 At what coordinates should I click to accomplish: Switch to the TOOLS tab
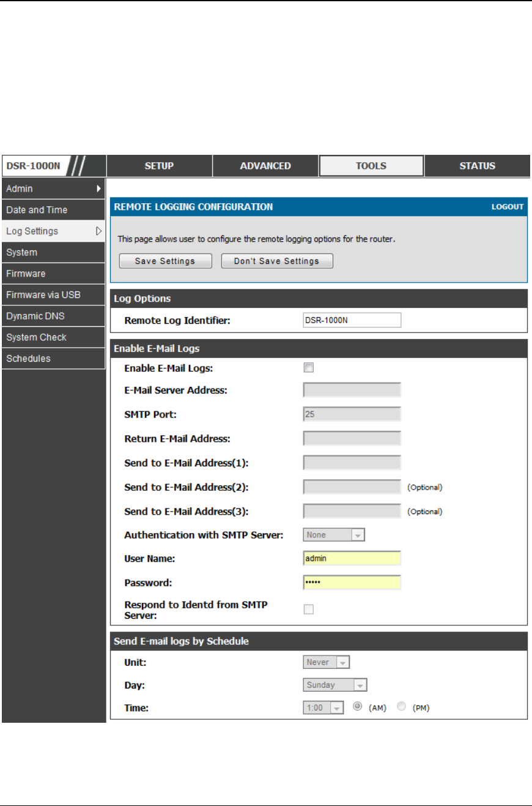tap(371, 166)
